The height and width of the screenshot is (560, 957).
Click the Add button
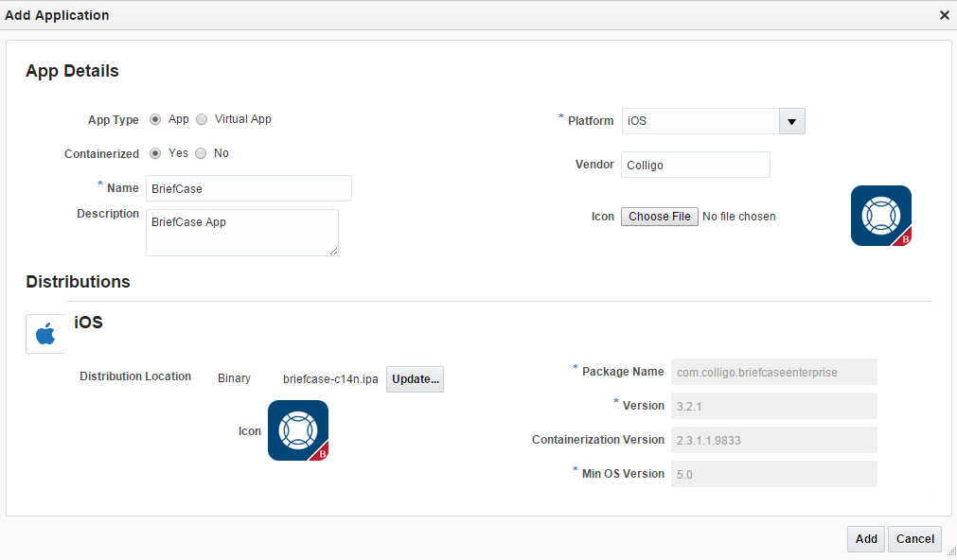pyautogui.click(x=866, y=538)
